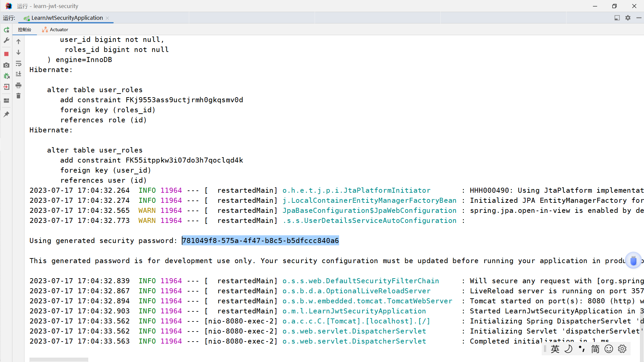Click the JtaPlatformInitiator logger link
Screen dimensions: 644x362
coord(356,190)
